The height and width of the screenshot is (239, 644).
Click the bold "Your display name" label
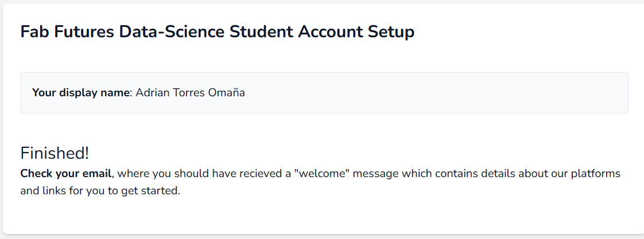(x=82, y=93)
